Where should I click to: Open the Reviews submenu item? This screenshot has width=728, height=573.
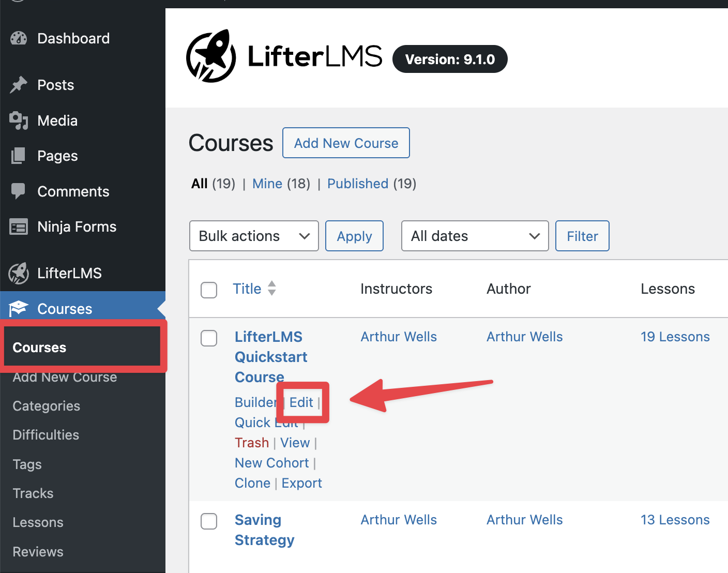point(38,552)
